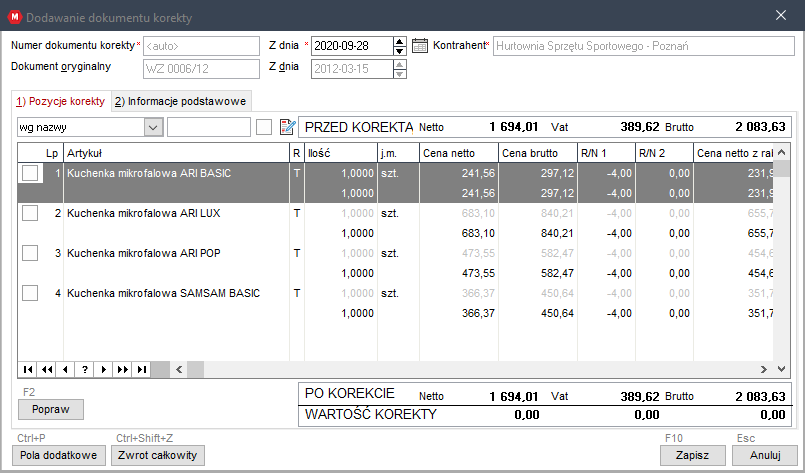Image resolution: width=805 pixels, height=475 pixels.
Task: Cancel with the Anuluj button
Action: click(765, 455)
